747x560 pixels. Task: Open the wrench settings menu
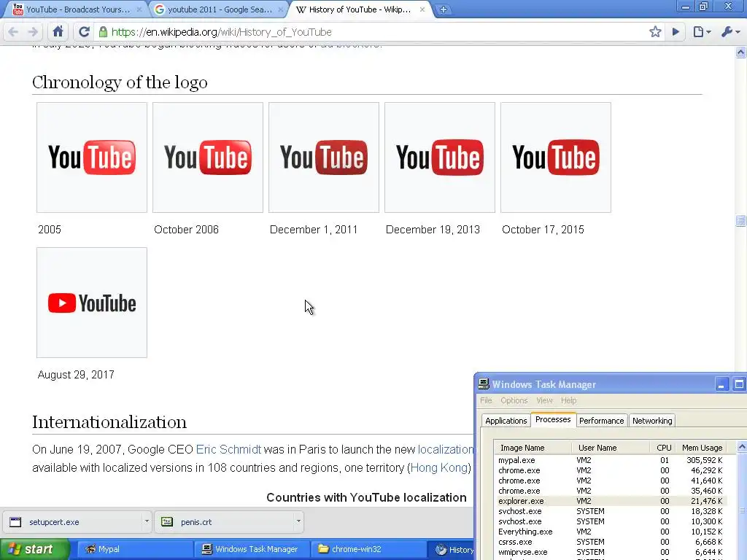(730, 32)
